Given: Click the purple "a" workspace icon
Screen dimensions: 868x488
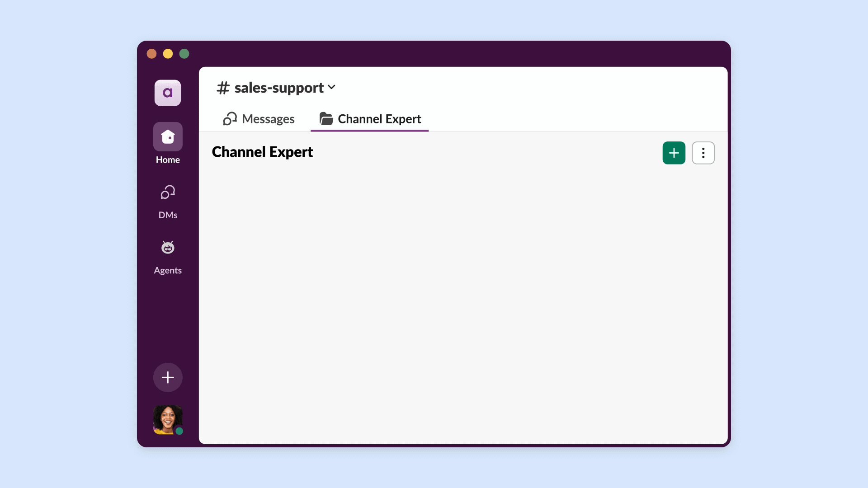Looking at the screenshot, I should 168,93.
